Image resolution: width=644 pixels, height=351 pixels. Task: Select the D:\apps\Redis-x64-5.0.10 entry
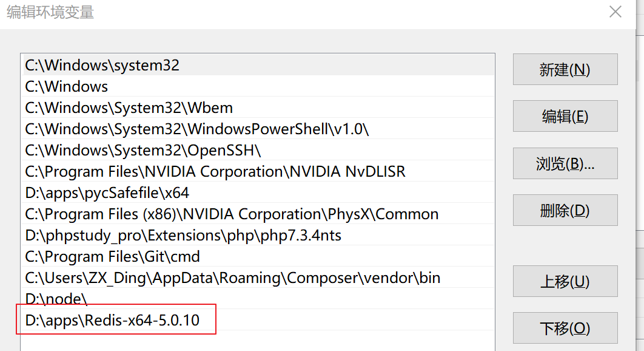click(x=112, y=320)
